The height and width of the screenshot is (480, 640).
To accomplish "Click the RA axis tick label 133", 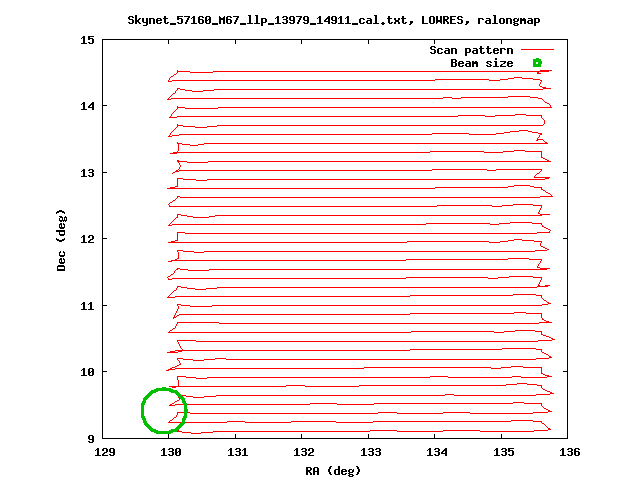I will [x=371, y=452].
